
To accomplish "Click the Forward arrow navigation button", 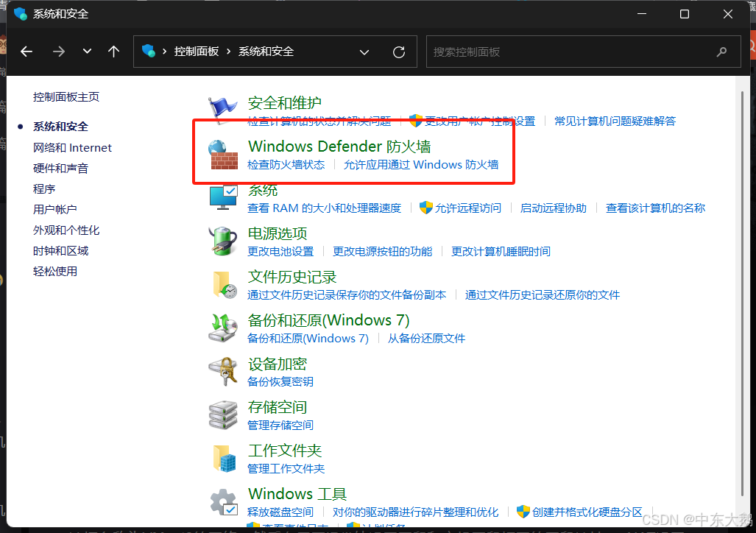I will [58, 51].
